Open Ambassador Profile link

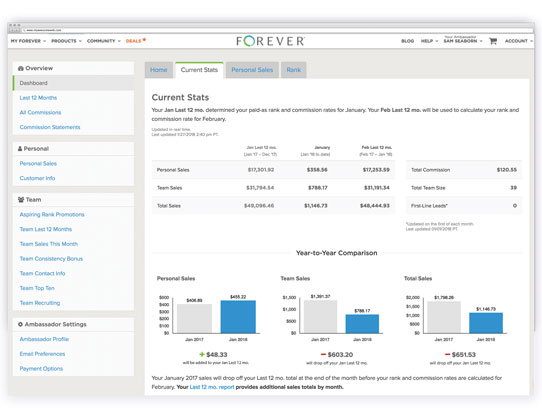coord(44,339)
